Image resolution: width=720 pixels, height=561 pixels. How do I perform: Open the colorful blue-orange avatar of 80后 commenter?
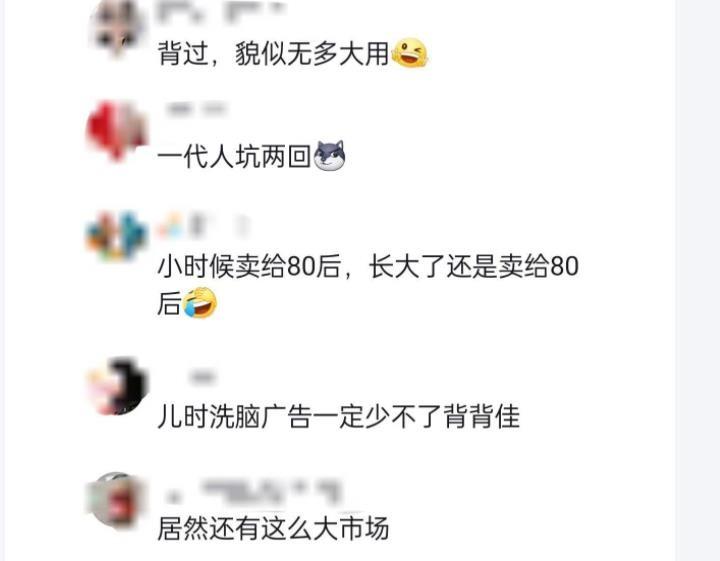tap(117, 236)
